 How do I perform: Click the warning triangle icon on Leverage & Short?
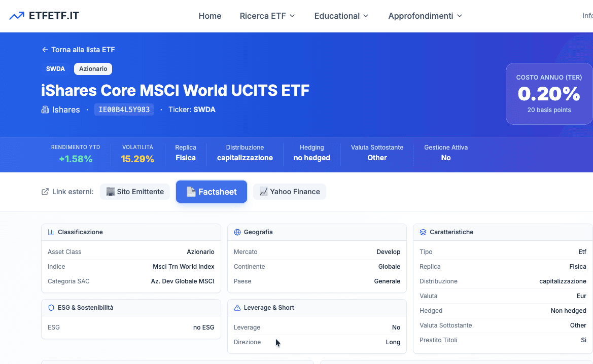tap(237, 308)
